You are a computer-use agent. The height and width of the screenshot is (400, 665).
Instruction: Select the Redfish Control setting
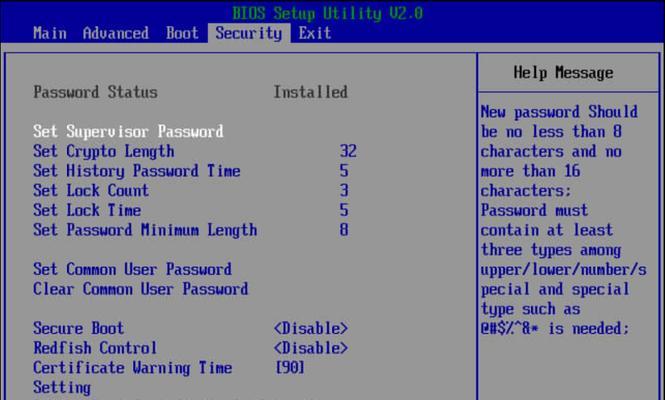click(95, 348)
